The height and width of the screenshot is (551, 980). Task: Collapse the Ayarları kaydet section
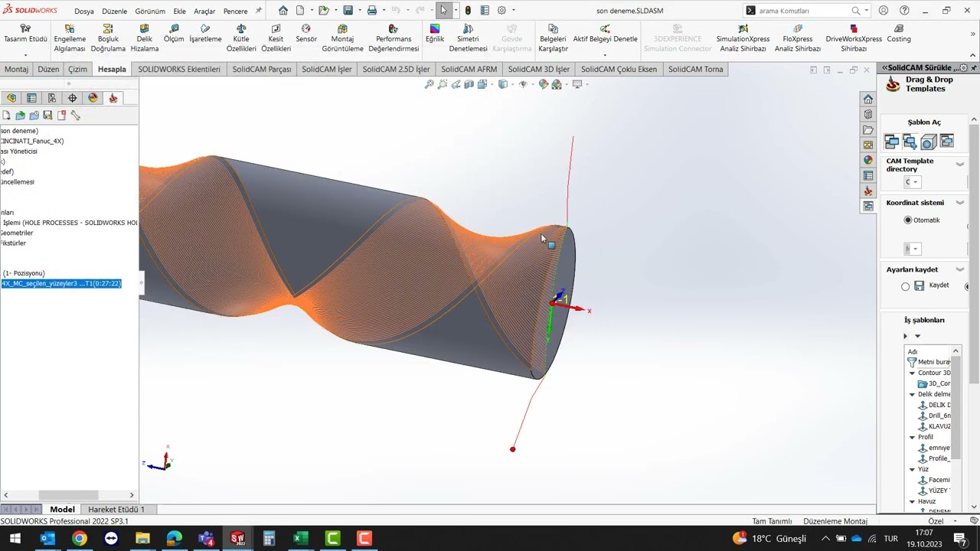pyautogui.click(x=960, y=269)
